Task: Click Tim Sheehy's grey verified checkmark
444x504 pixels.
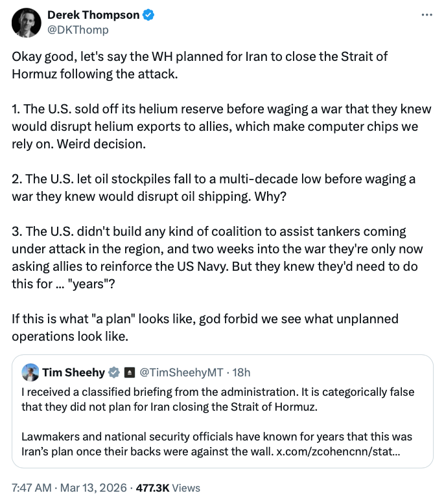Action: (113, 372)
